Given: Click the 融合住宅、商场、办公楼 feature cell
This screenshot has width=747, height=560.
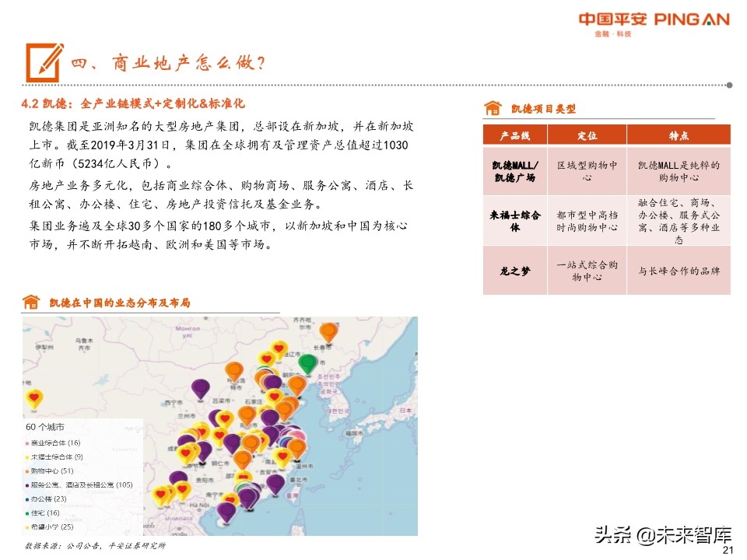Looking at the screenshot, I should coord(679,221).
